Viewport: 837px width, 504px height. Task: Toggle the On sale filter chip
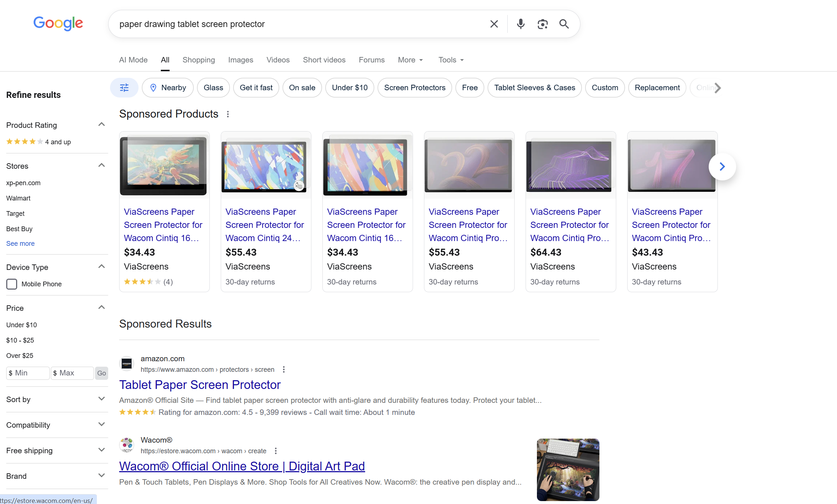[x=302, y=88]
